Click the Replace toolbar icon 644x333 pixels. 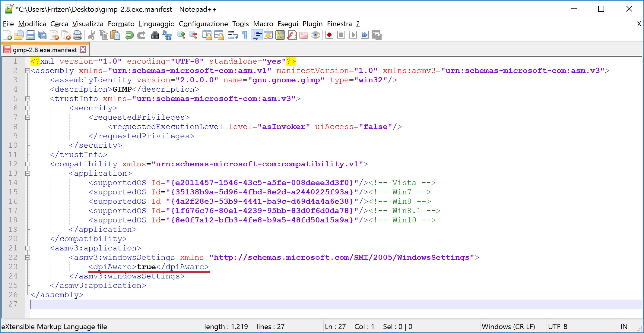tap(167, 35)
